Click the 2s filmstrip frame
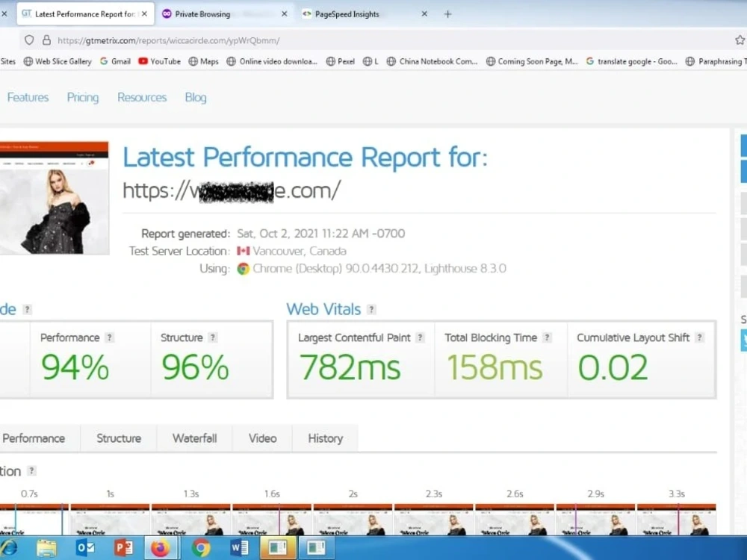Screen dimensions: 747x560 click(353, 520)
